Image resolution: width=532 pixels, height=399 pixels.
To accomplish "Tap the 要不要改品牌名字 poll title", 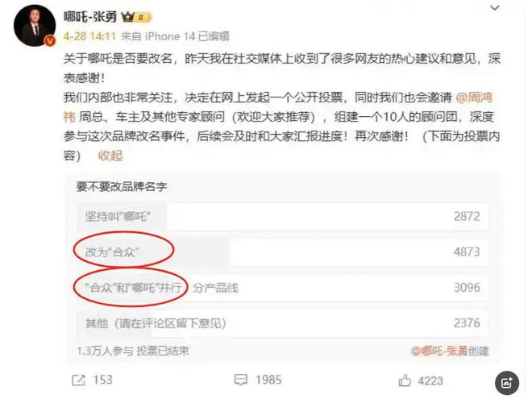I will (x=122, y=186).
